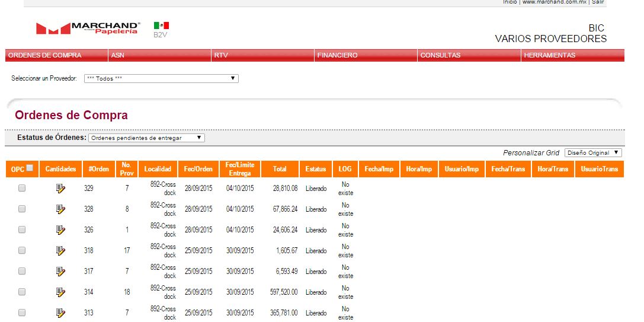Sort by the #Orden column header
The height and width of the screenshot is (322, 644).
click(98, 169)
